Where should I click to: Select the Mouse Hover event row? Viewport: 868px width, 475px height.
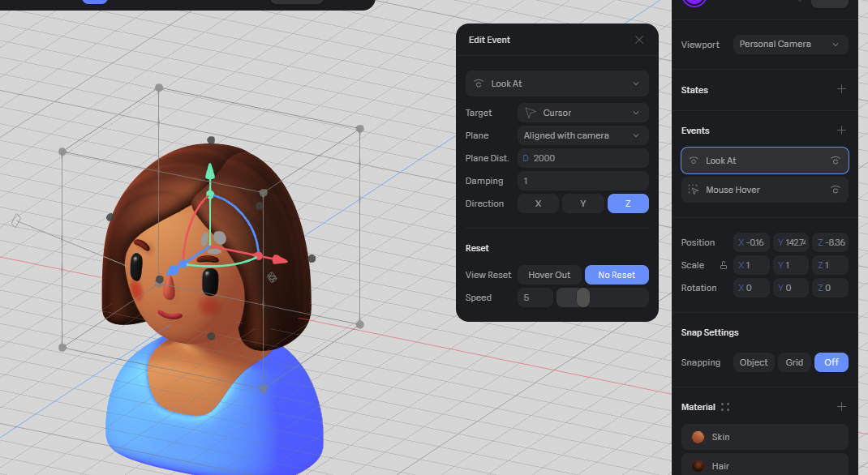[764, 190]
